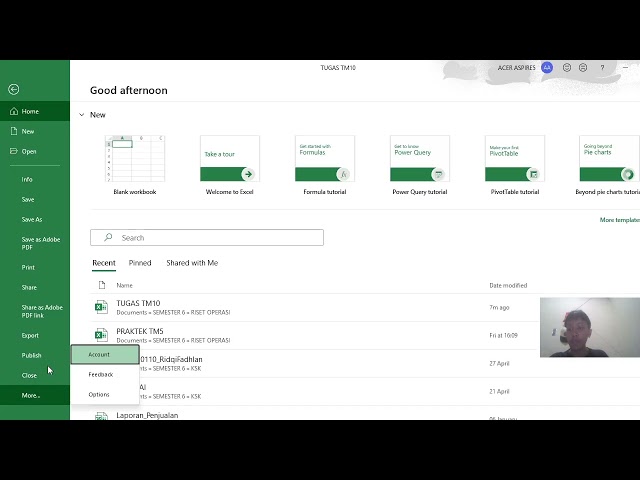Select Account from the popup menu
Screen dimensions: 640x480
(x=105, y=354)
